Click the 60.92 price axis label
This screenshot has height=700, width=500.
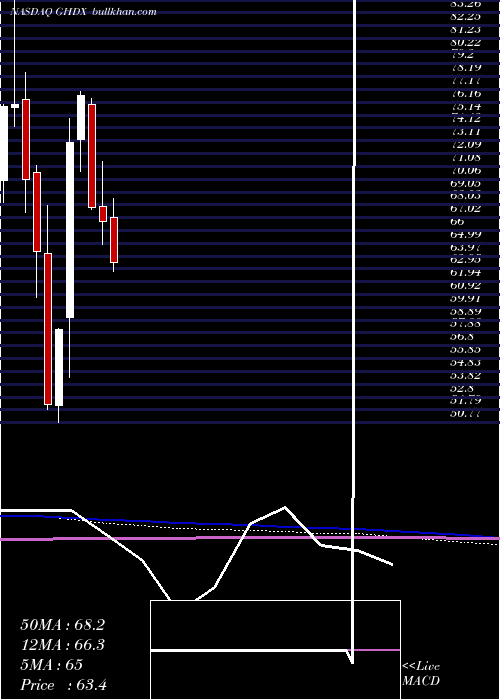tap(466, 285)
